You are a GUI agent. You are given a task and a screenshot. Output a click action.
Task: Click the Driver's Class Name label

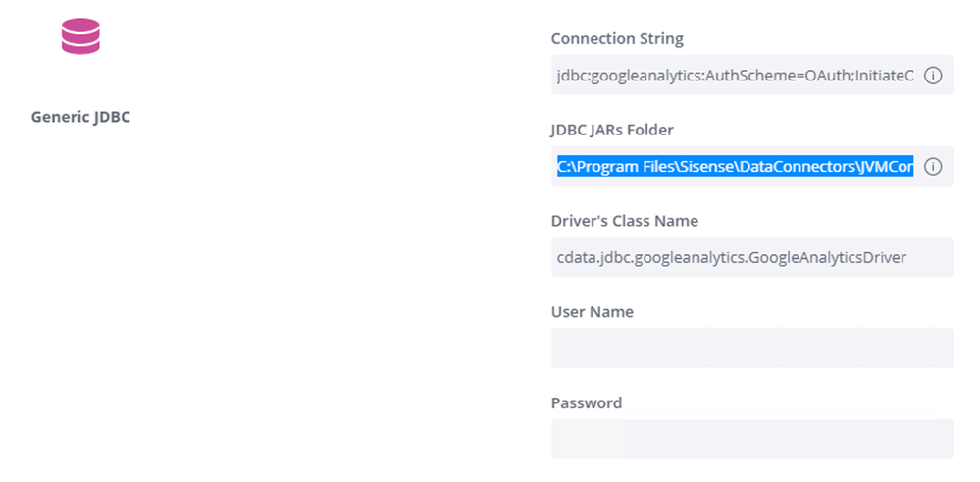pos(624,221)
